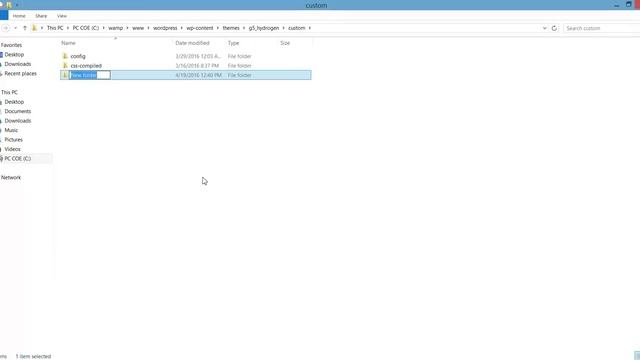
Task: Sort by Date modified column
Action: point(192,43)
